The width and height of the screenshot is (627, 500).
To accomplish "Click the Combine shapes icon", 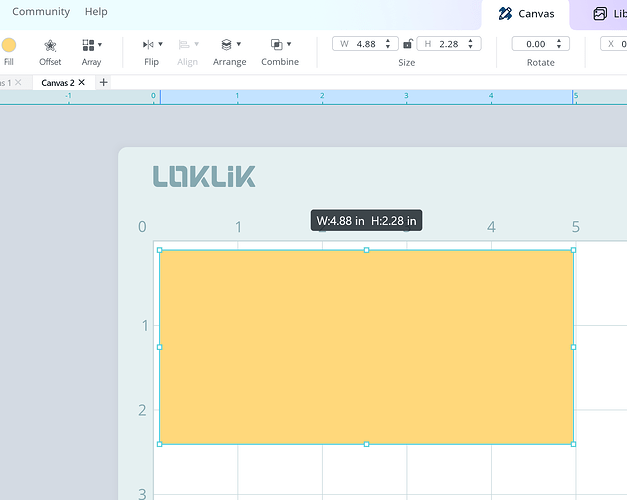I will 276,44.
